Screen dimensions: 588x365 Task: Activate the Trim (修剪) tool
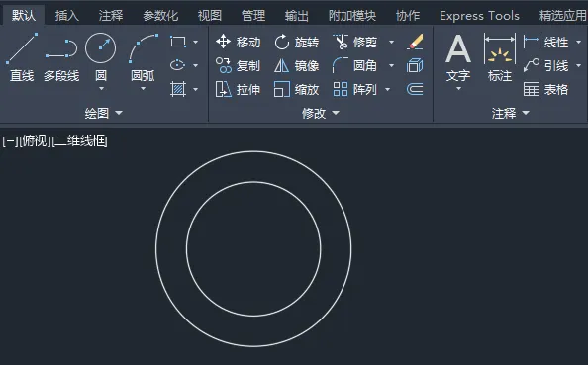[354, 42]
